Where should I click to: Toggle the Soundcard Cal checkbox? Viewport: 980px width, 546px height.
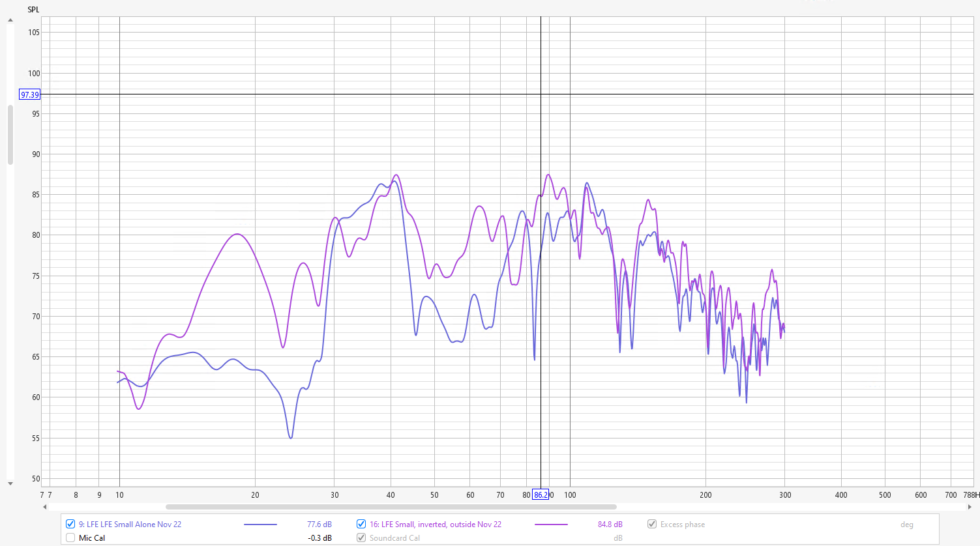(361, 538)
